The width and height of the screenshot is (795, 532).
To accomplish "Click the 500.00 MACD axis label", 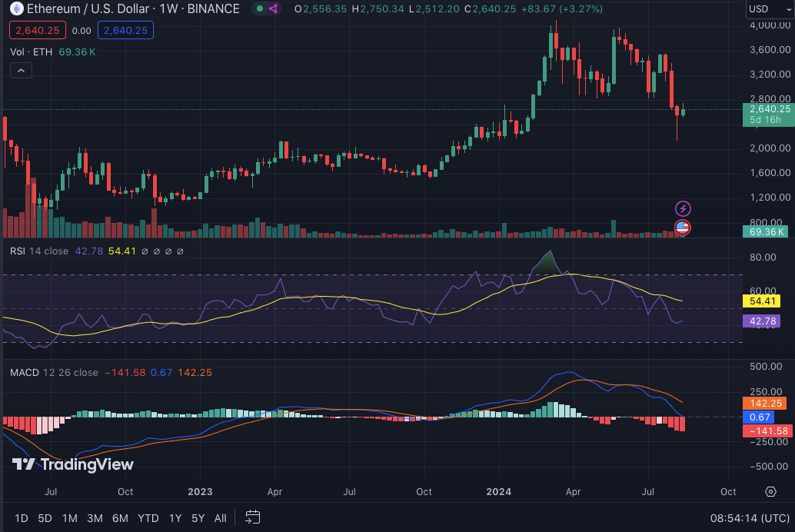I will click(x=766, y=366).
